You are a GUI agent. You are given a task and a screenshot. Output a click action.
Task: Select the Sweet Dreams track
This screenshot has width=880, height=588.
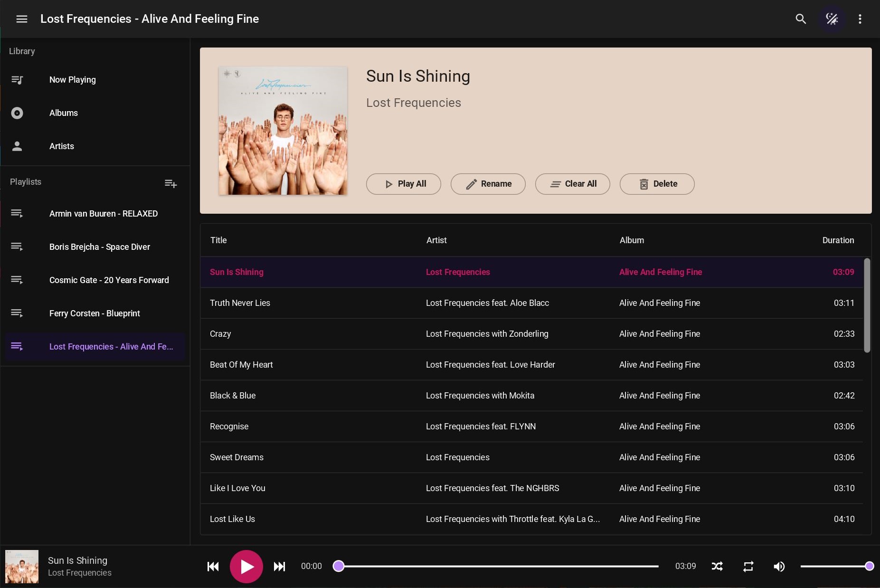coord(531,457)
